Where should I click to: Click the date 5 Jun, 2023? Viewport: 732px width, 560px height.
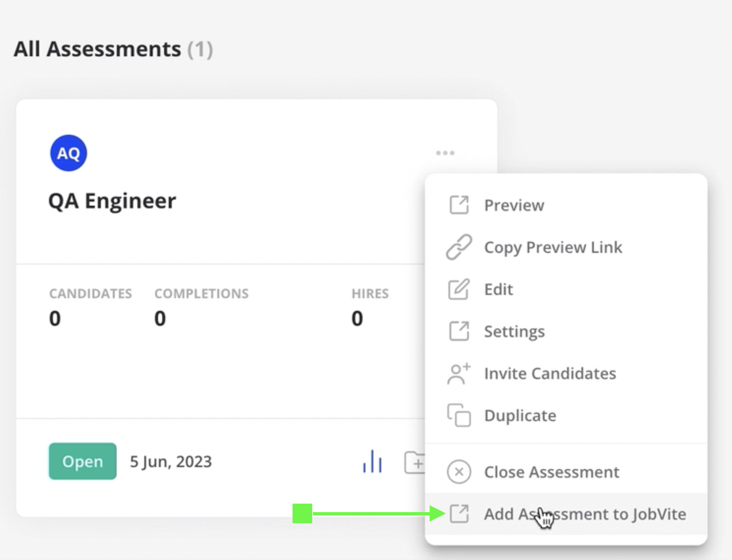tap(171, 462)
